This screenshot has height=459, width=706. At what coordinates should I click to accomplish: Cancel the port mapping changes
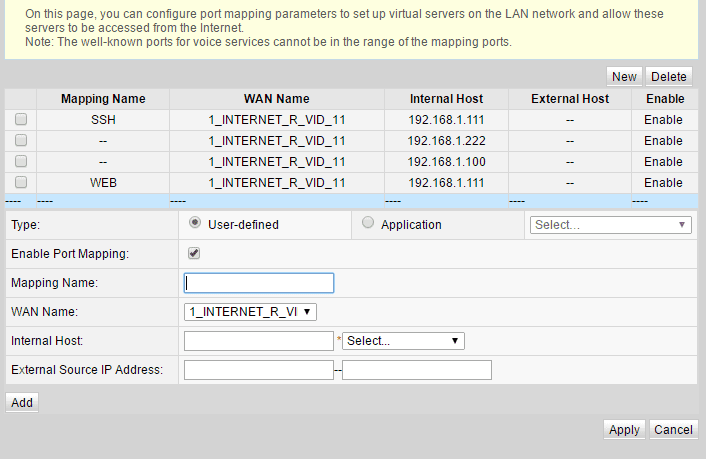[673, 430]
